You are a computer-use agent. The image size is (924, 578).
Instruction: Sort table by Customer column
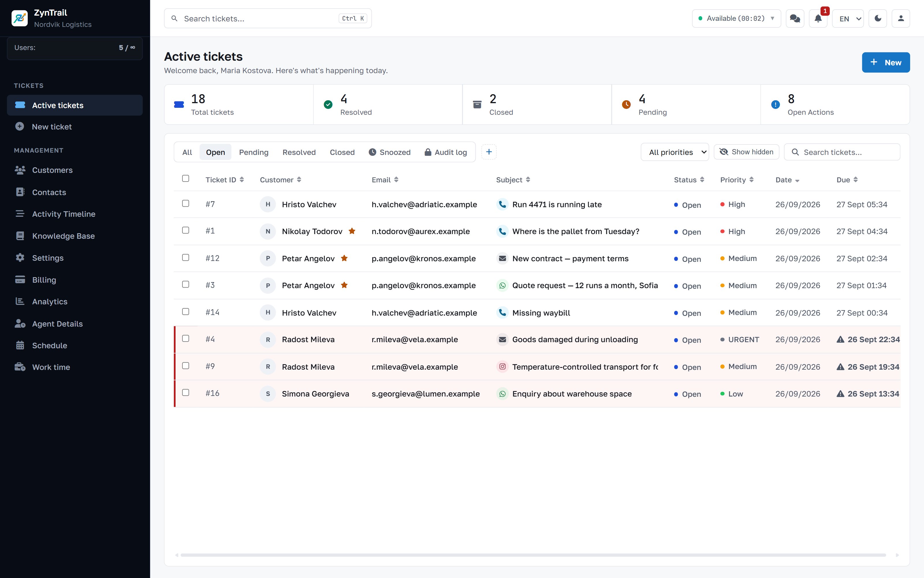point(280,180)
